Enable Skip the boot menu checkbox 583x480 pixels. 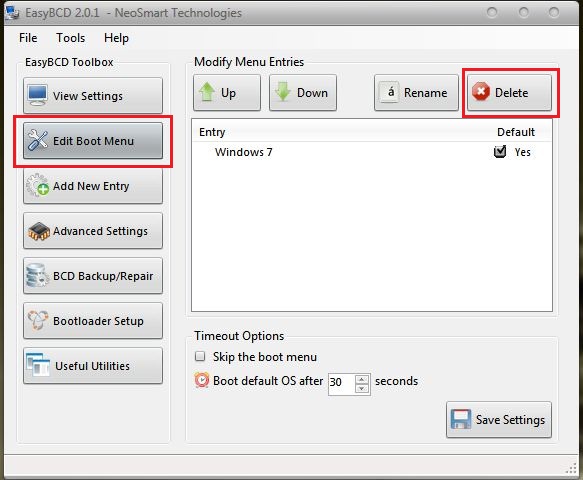[x=200, y=357]
